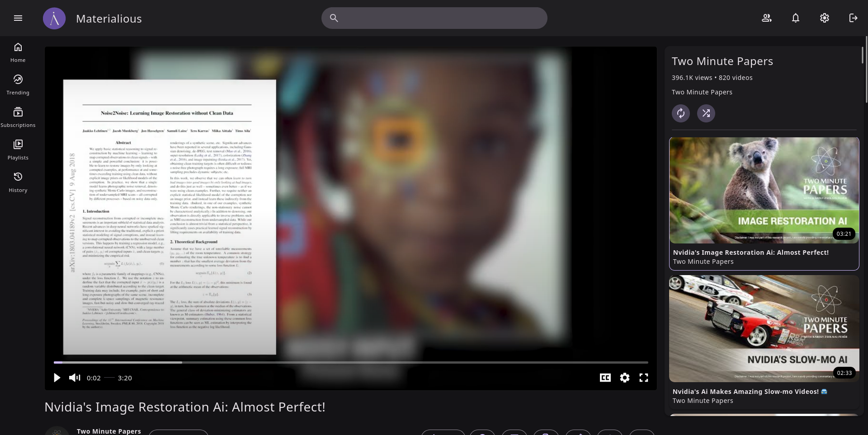Toggle playlist loop button
The width and height of the screenshot is (868, 435).
(x=681, y=113)
